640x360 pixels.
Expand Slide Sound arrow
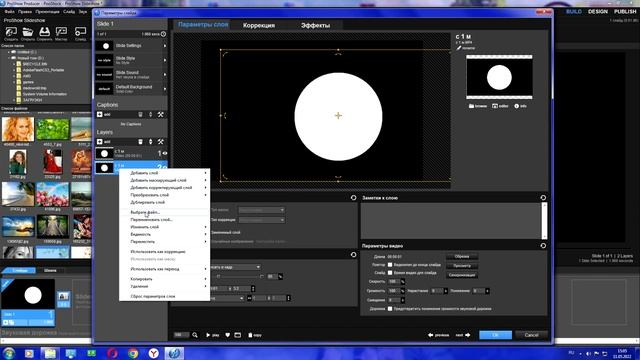pyautogui.click(x=165, y=75)
